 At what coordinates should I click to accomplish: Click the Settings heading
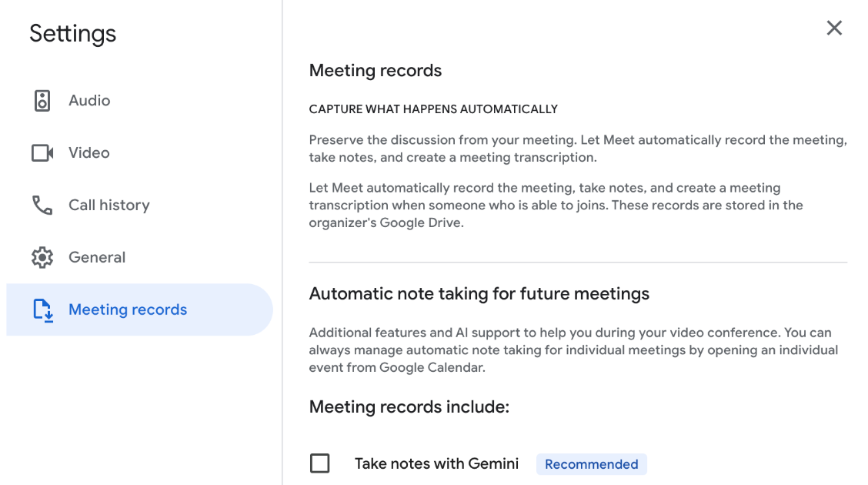(x=72, y=33)
